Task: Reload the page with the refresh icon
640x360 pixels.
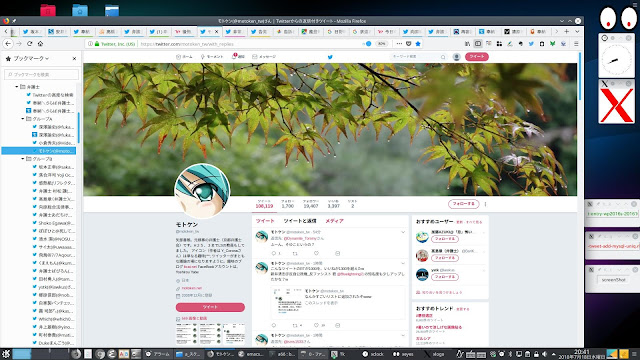Action: pyautogui.click(x=29, y=44)
